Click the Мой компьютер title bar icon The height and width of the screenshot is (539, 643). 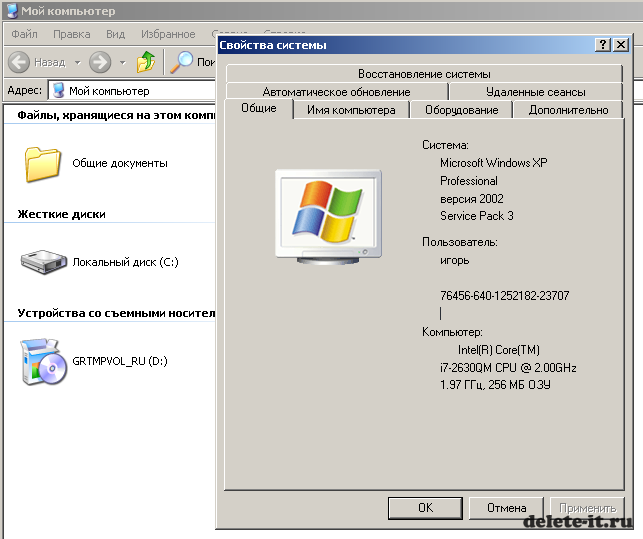pos(13,11)
